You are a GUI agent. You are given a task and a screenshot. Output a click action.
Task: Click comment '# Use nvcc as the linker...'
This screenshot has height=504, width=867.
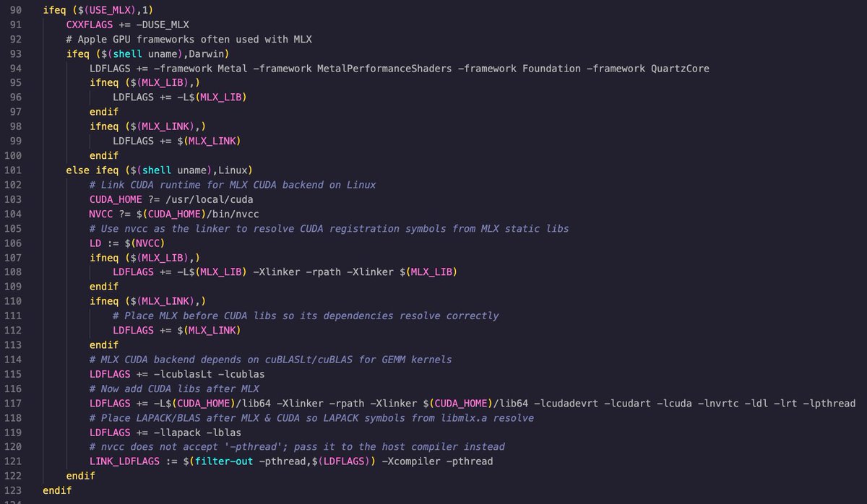click(x=329, y=228)
